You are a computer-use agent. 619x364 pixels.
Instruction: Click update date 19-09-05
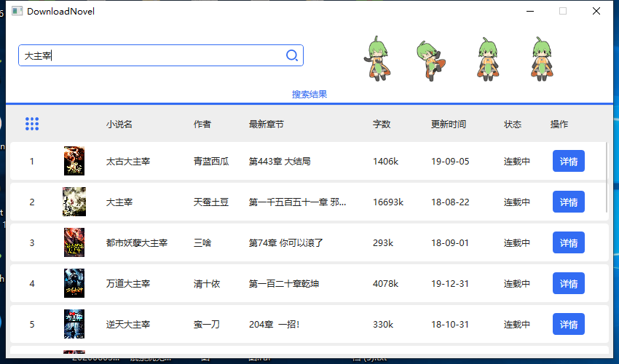pyautogui.click(x=450, y=162)
